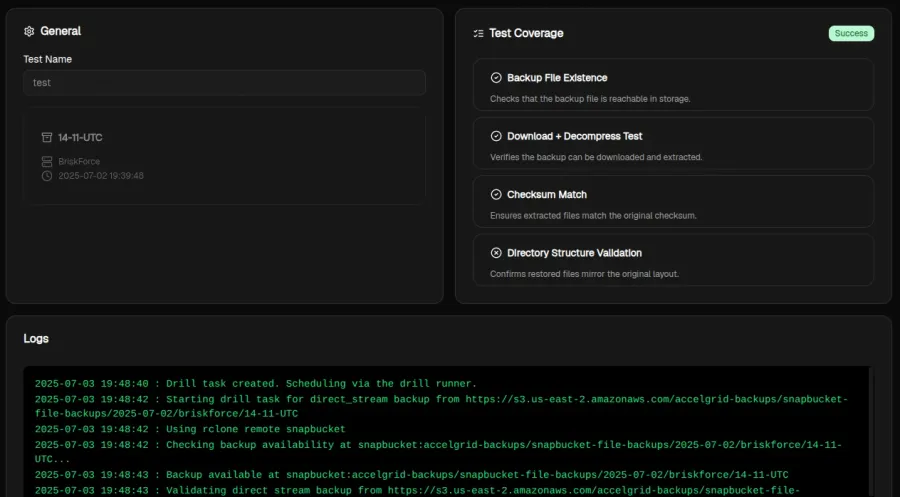Click the check-circle icon for Download + Decompress Test
Screen dimensions: 900x497
pyautogui.click(x=496, y=136)
